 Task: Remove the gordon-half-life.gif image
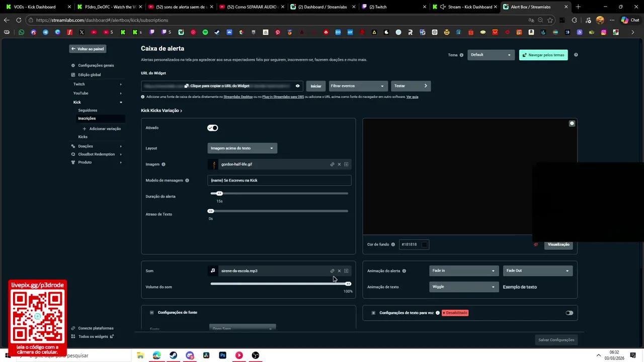tap(339, 164)
